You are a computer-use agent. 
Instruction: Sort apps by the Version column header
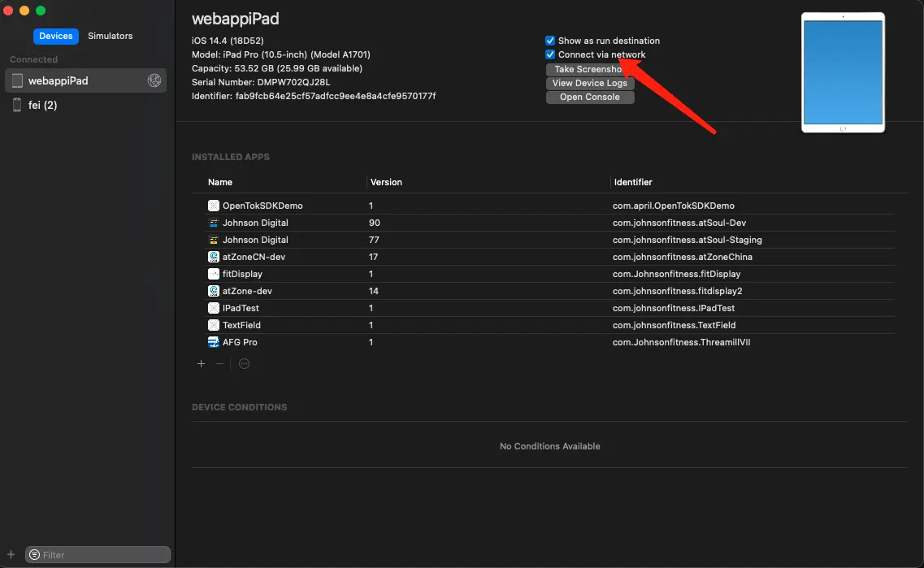(386, 182)
